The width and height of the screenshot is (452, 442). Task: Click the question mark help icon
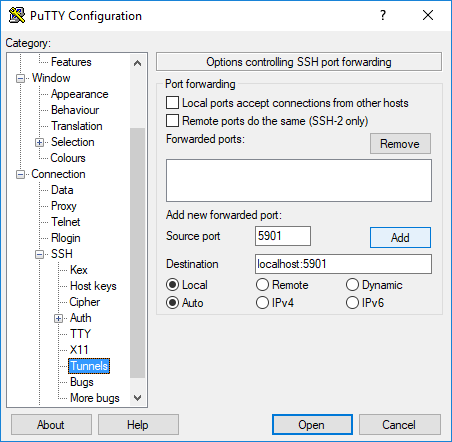[x=383, y=15]
